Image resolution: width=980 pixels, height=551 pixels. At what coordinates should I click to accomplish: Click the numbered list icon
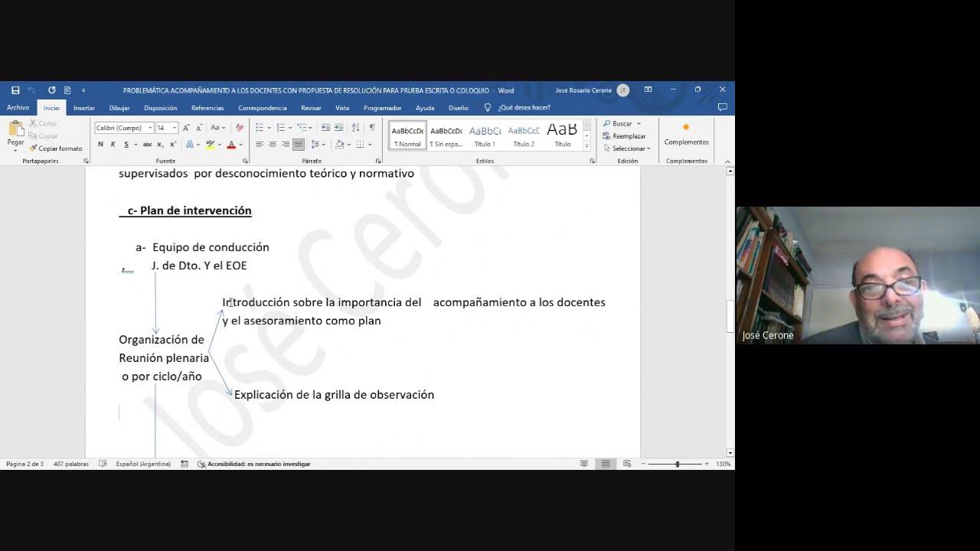tap(281, 128)
